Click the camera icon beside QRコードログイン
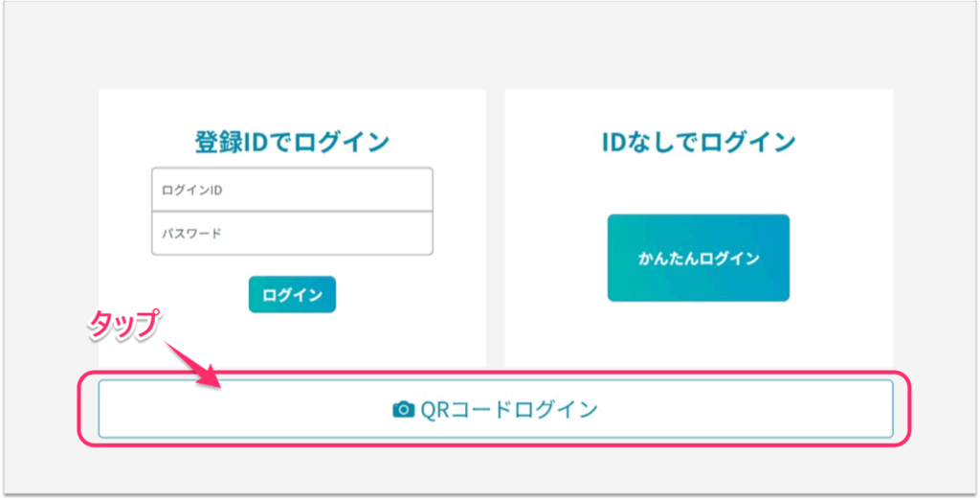 coord(403,410)
